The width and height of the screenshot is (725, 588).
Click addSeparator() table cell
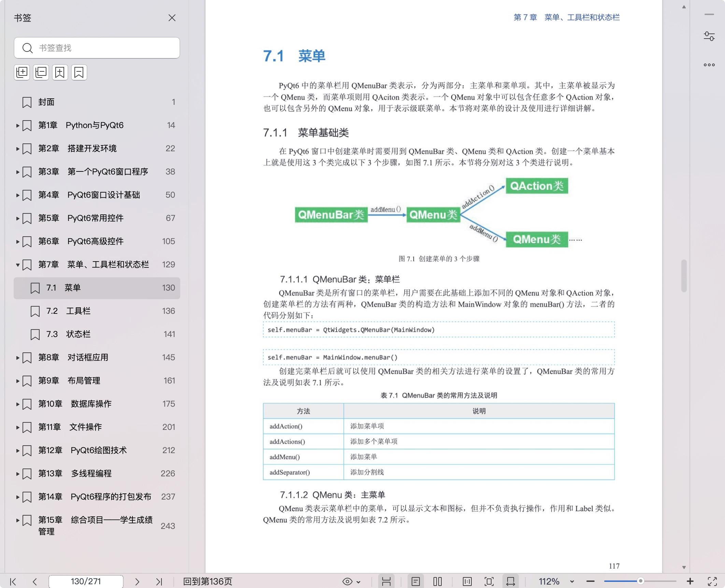click(303, 472)
